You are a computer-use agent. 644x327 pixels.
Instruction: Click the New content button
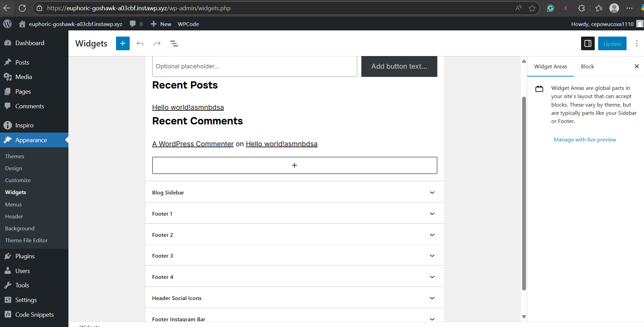(161, 24)
